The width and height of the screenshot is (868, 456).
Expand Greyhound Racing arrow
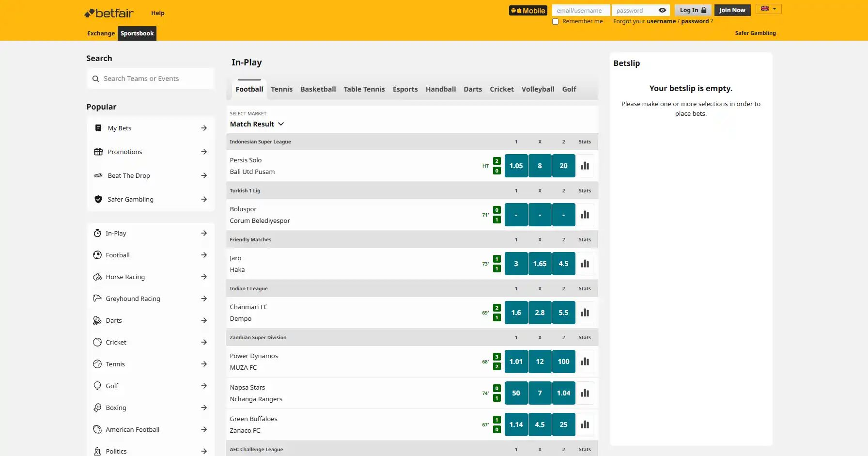pos(204,299)
